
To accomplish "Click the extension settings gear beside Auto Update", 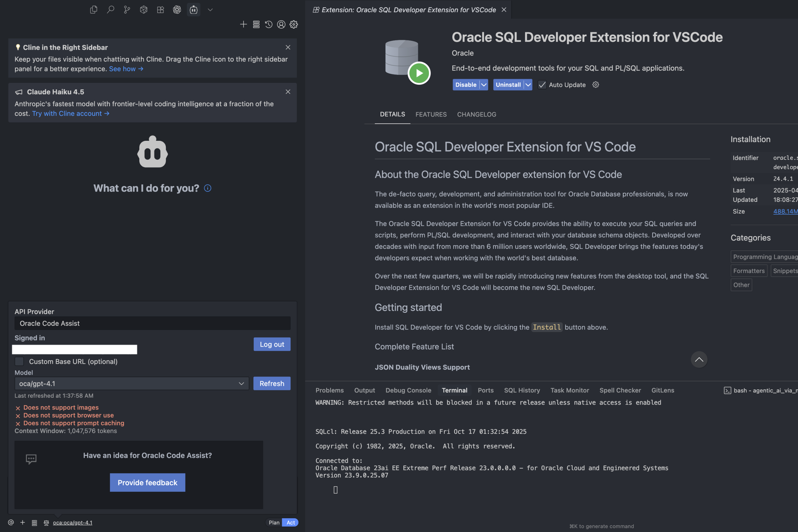I will [x=596, y=84].
